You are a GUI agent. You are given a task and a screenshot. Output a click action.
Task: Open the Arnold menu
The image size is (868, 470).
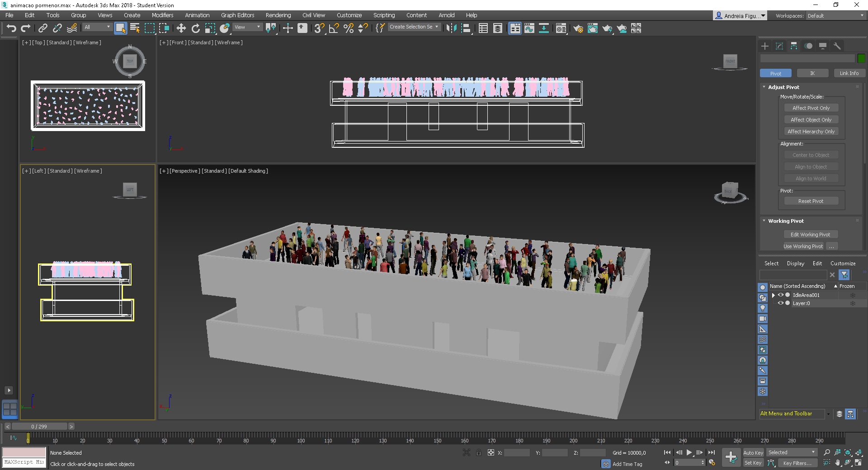click(x=446, y=15)
